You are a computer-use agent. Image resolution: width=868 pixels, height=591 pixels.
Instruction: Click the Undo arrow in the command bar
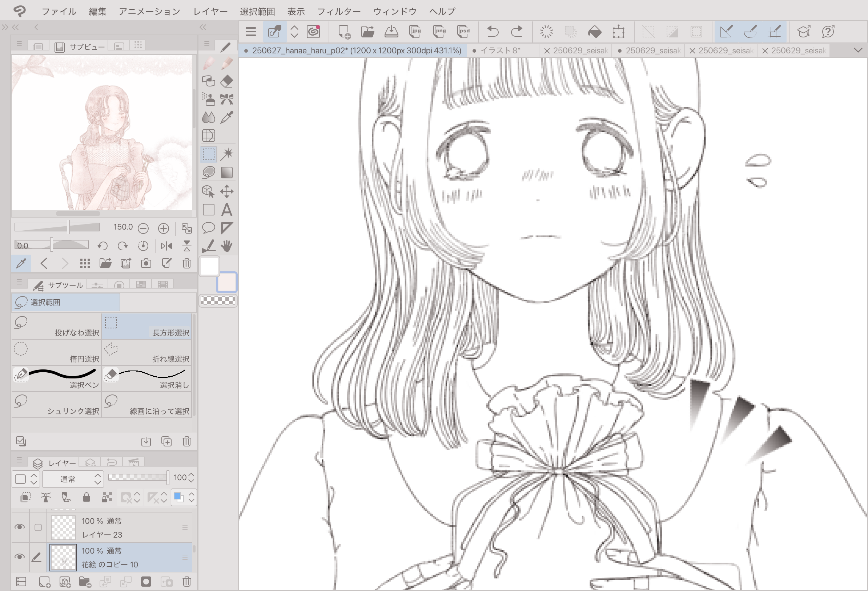tap(493, 32)
